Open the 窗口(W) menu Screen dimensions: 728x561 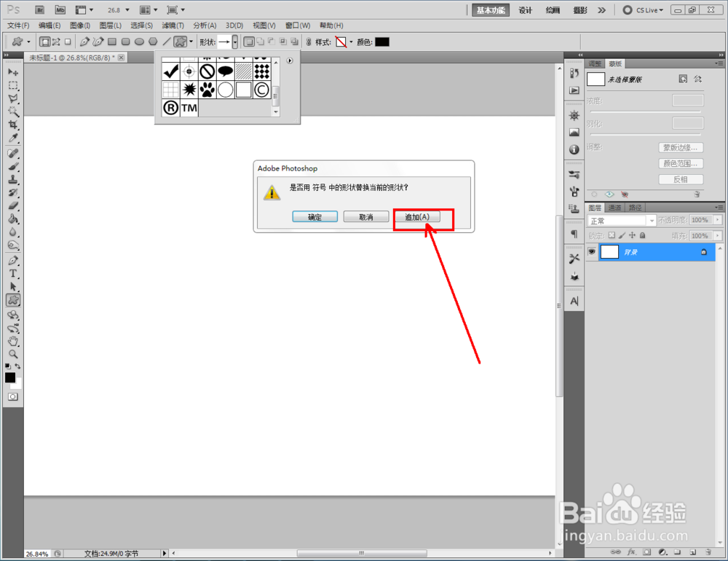298,25
